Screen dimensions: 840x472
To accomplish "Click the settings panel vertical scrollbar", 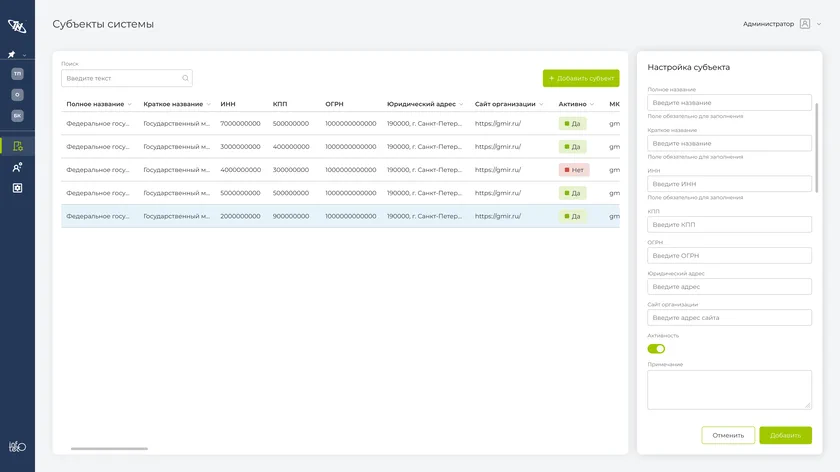I will (x=816, y=148).
